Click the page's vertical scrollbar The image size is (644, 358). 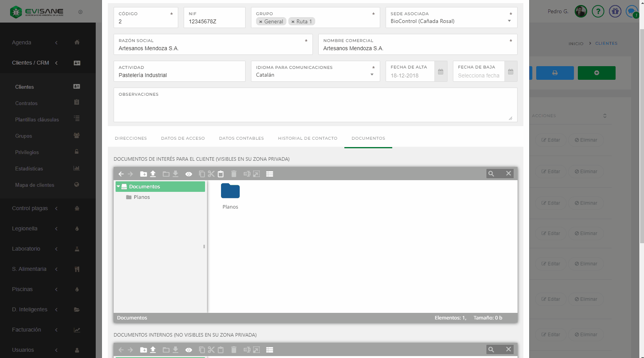tap(642, 136)
